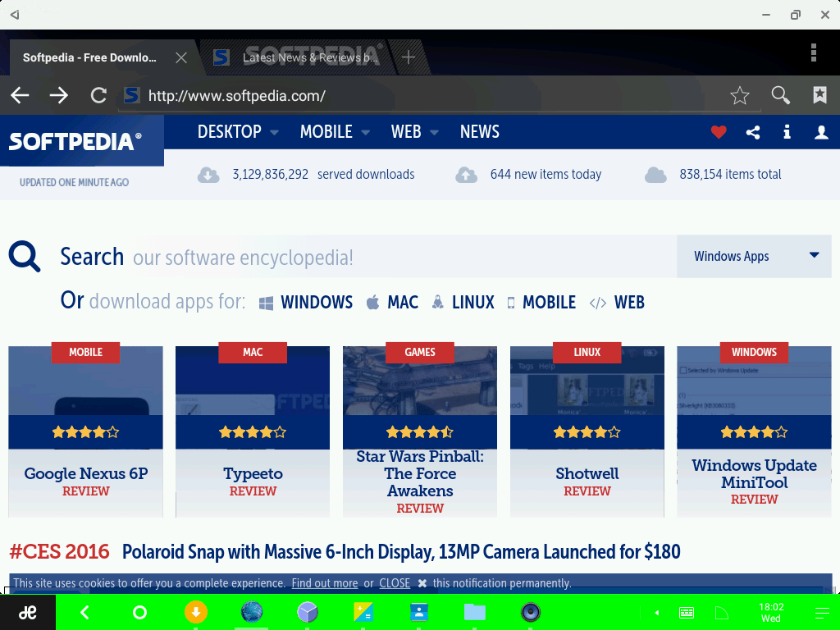The width and height of the screenshot is (840, 630).
Task: Click the share icon in the header bar
Action: pos(753,132)
